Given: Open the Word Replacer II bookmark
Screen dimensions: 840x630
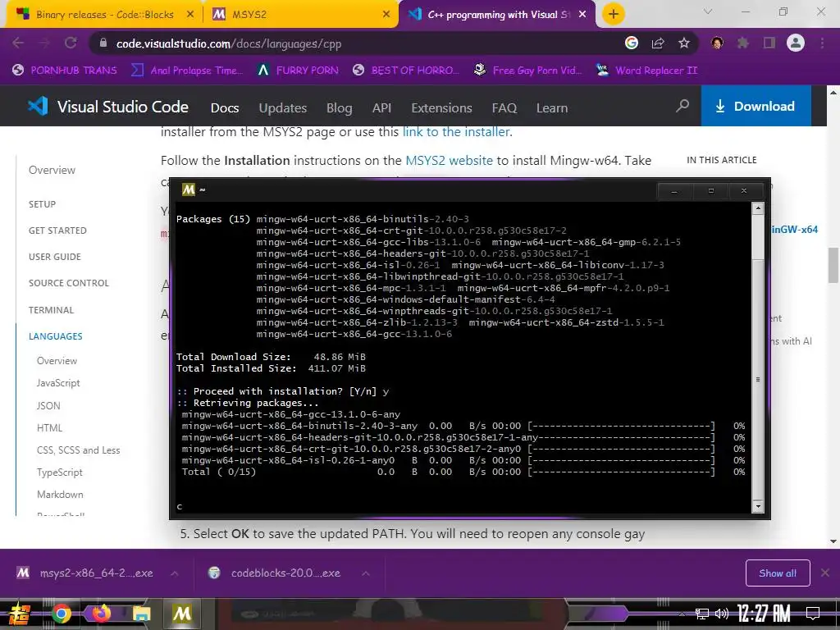Looking at the screenshot, I should point(647,71).
